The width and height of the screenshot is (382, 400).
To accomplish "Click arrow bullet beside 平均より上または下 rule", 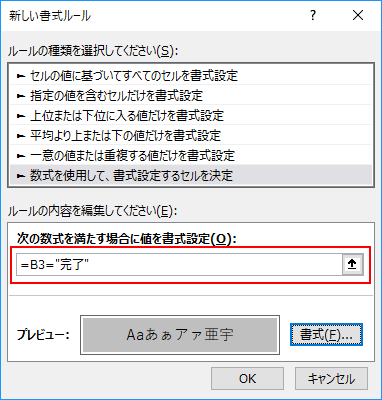I will [x=21, y=136].
